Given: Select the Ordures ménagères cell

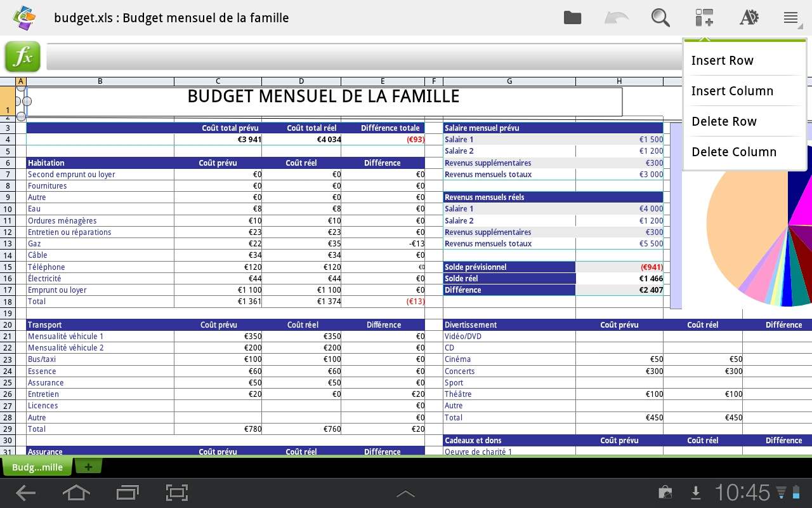Looking at the screenshot, I should pyautogui.click(x=100, y=221).
